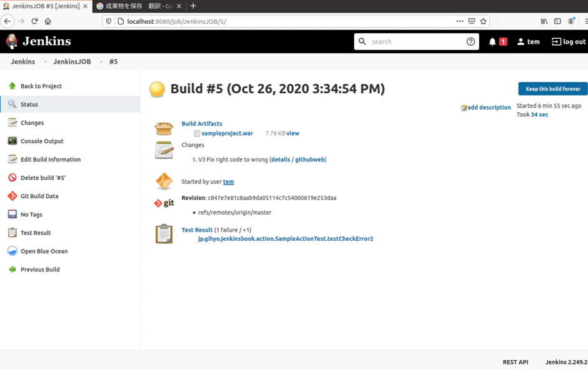Click the Firefox reload page icon
Image resolution: width=588 pixels, height=369 pixels.
pyautogui.click(x=34, y=21)
